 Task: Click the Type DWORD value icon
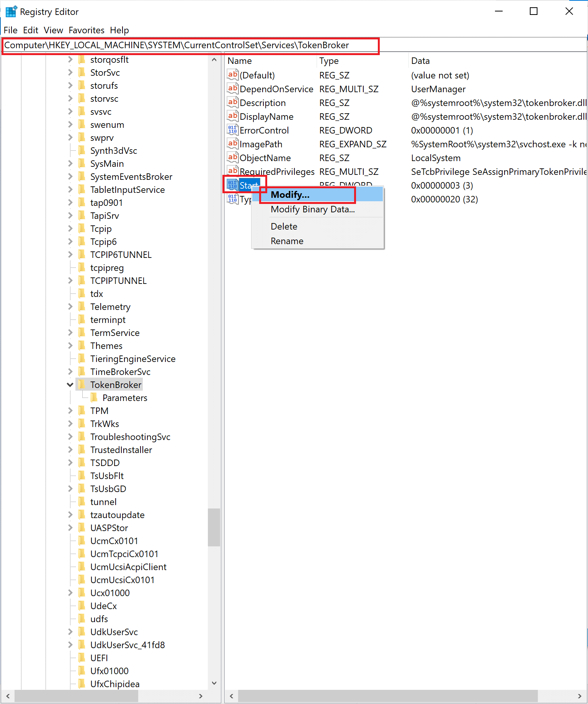tap(232, 199)
